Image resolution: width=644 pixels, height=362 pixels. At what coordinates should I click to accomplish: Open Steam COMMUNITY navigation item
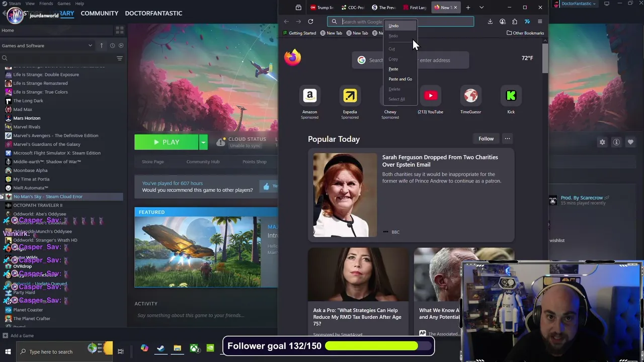(x=99, y=13)
